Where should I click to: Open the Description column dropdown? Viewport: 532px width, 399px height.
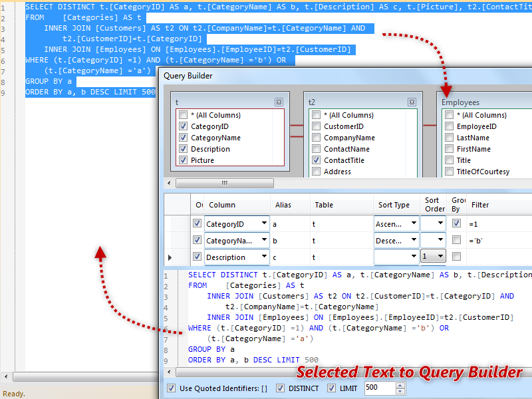(264, 257)
